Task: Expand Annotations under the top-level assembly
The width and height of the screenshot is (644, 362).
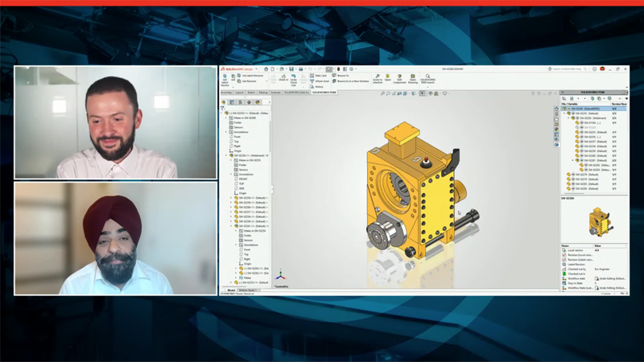Action: [x=226, y=132]
